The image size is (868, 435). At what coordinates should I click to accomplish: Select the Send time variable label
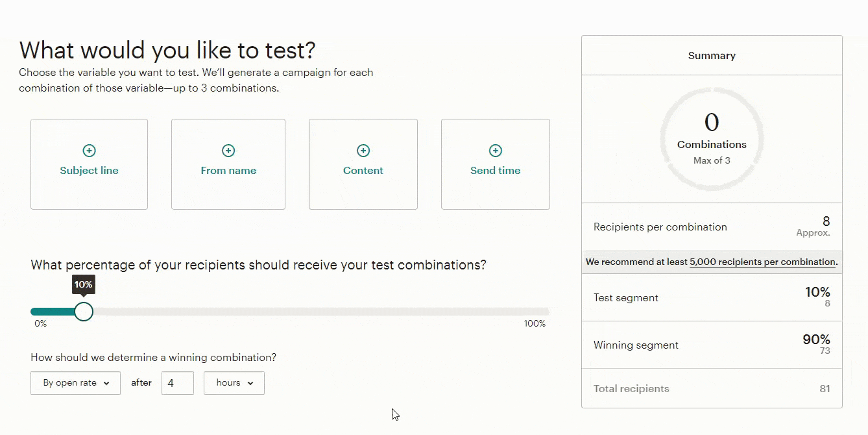pos(496,171)
